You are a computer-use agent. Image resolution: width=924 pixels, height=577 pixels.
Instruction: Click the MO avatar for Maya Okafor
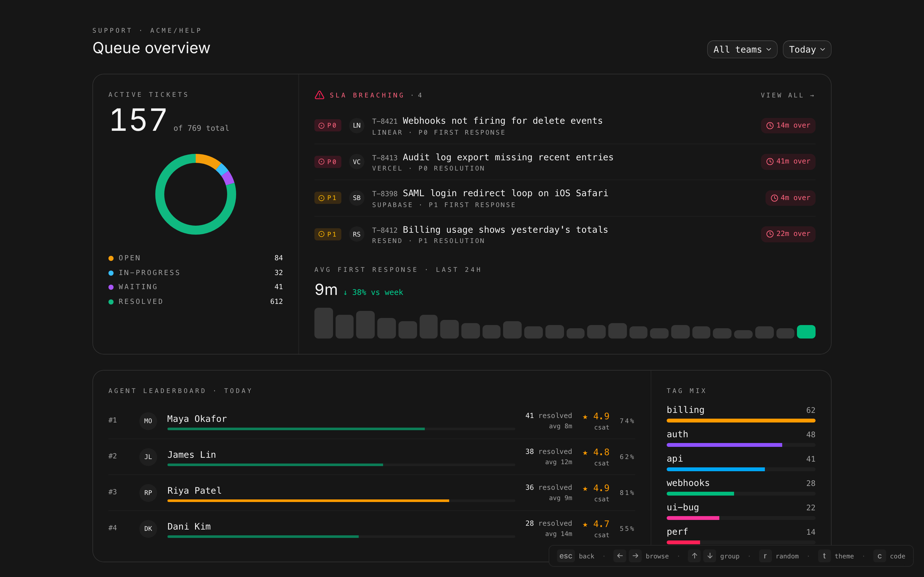click(x=148, y=421)
